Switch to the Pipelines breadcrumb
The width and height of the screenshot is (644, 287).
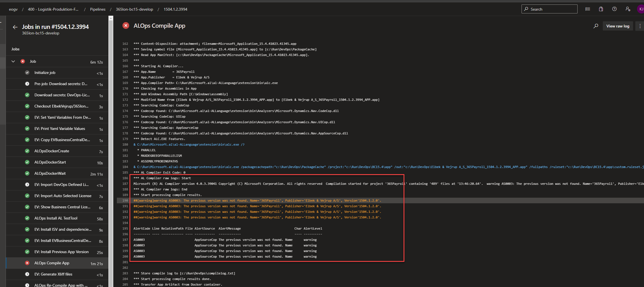pyautogui.click(x=98, y=9)
